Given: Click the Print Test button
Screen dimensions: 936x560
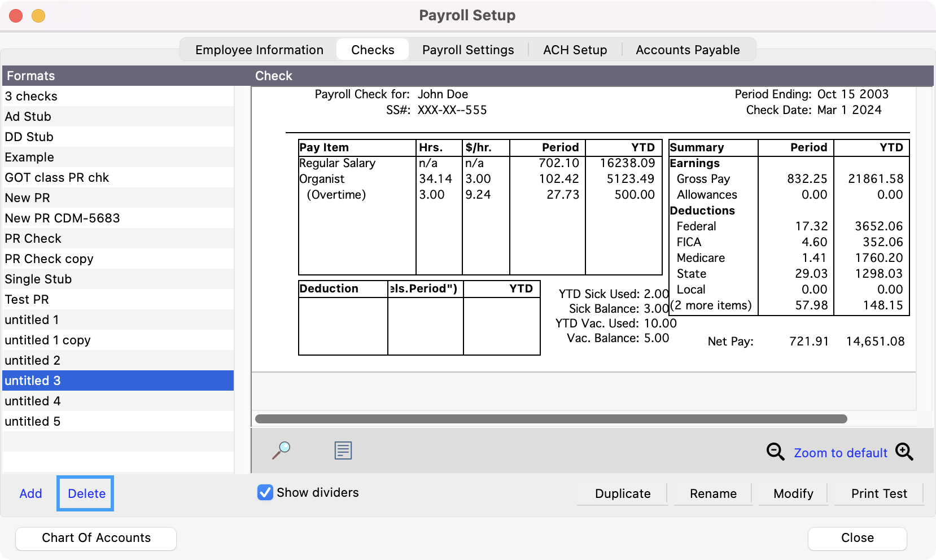Looking at the screenshot, I should click(x=878, y=494).
